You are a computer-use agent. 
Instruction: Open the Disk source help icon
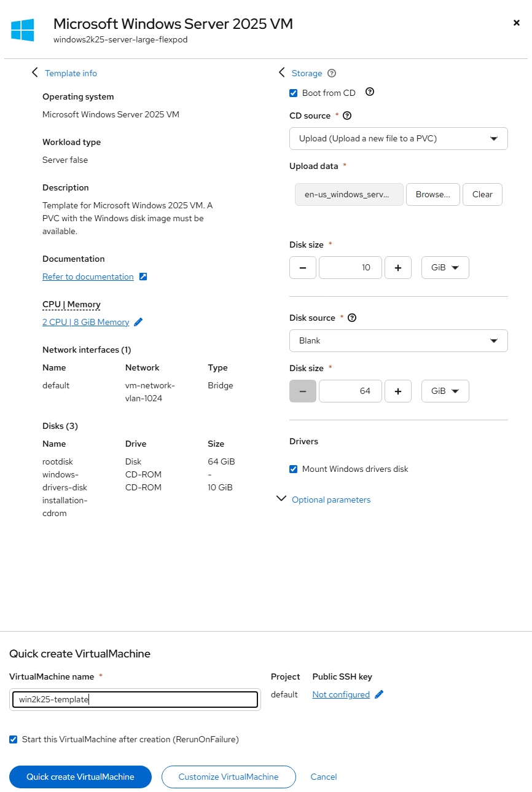coord(352,318)
